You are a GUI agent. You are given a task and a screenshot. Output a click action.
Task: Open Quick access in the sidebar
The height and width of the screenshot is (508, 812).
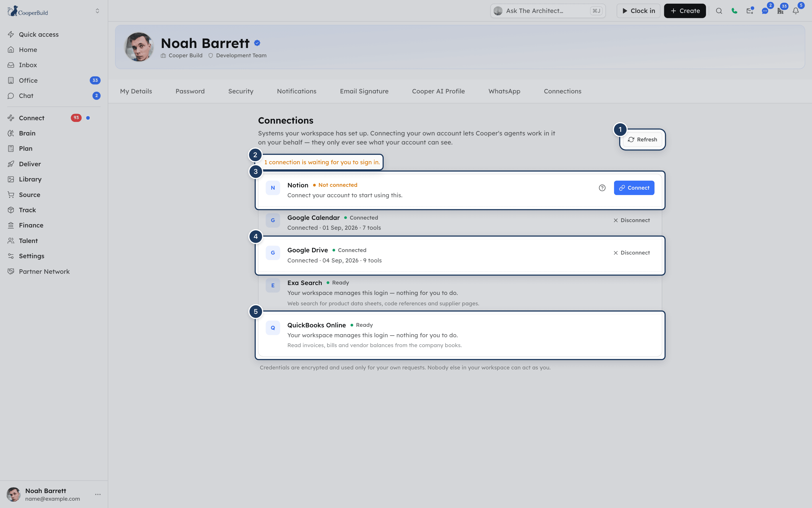point(54,34)
